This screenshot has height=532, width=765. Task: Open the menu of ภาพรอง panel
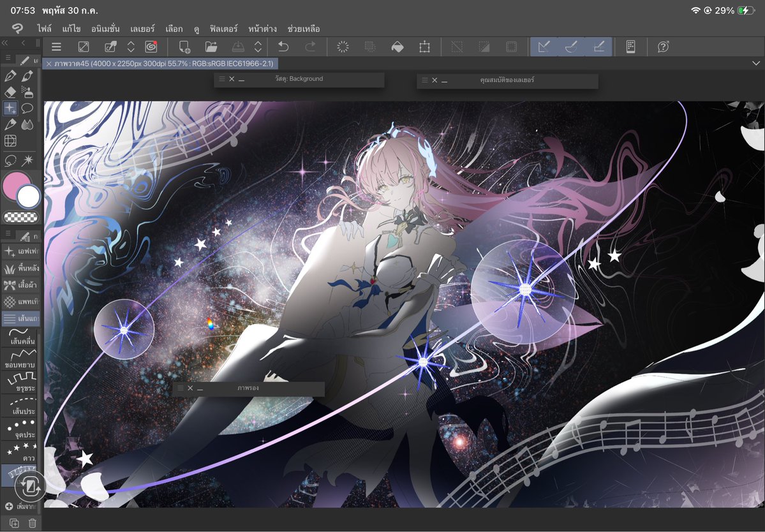pyautogui.click(x=181, y=388)
